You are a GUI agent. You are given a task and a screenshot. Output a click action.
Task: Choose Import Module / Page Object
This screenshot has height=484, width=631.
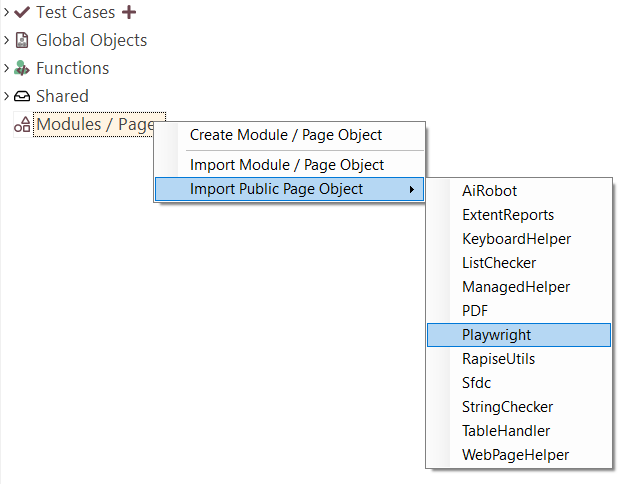[287, 165]
